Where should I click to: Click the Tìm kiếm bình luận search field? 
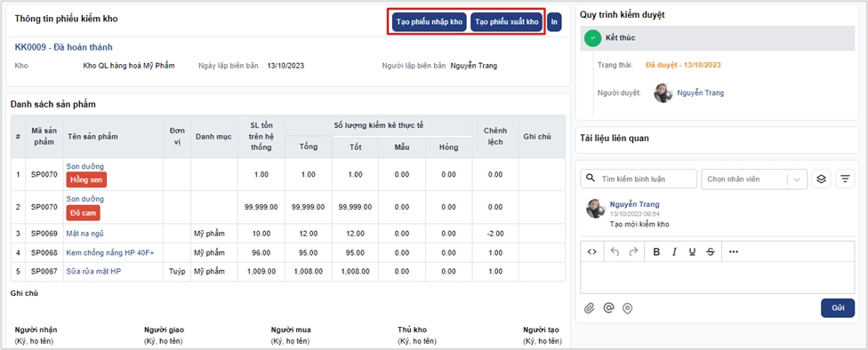[639, 179]
